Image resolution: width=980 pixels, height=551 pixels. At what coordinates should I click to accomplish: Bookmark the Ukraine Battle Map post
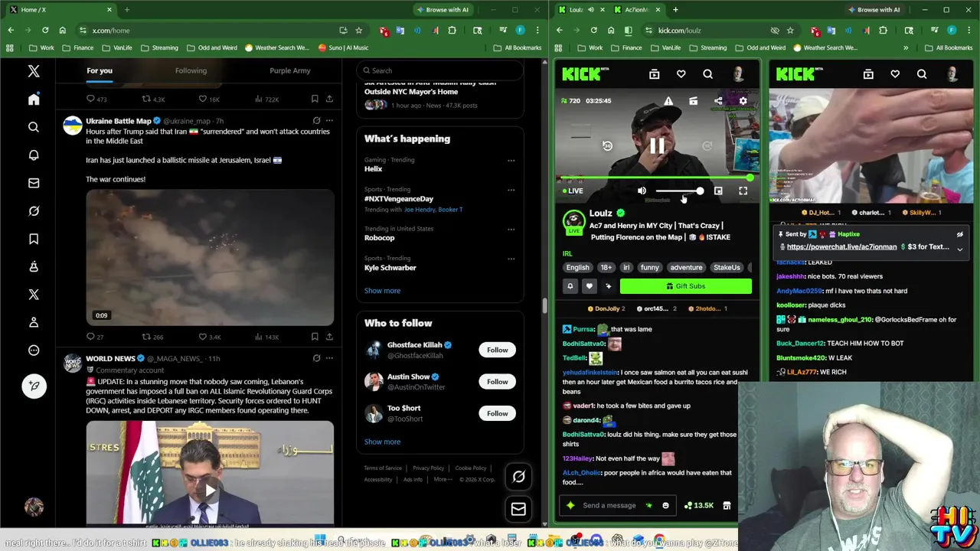(x=315, y=337)
